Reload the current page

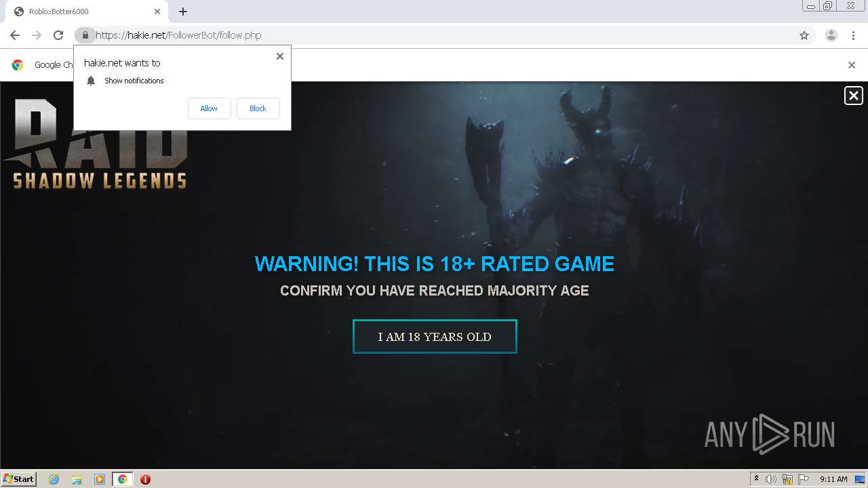58,35
